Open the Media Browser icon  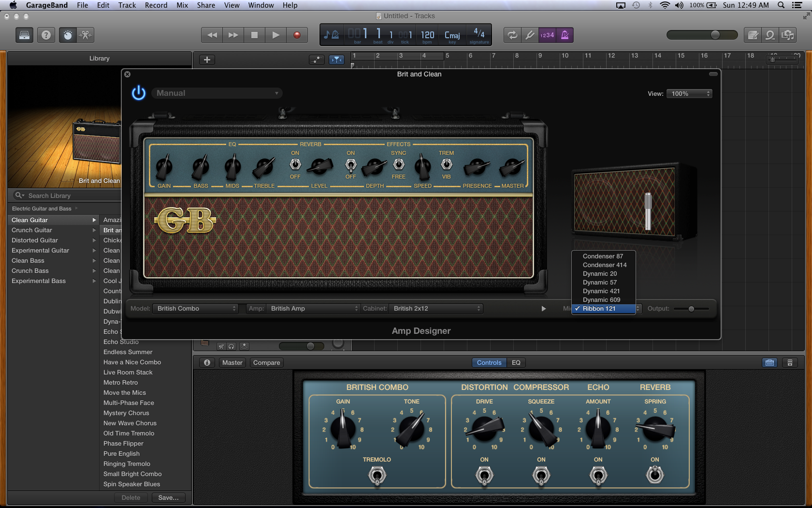(788, 35)
